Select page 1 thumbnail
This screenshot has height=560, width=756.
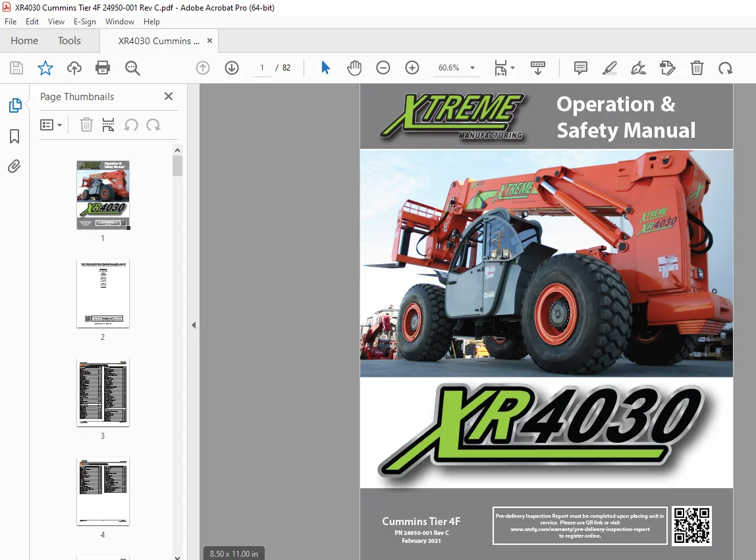click(x=103, y=195)
